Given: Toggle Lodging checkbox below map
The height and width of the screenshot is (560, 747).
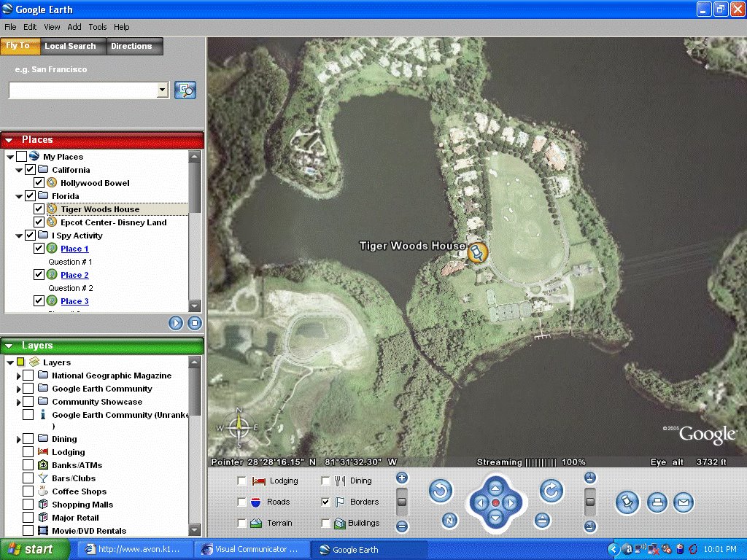Looking at the screenshot, I should [x=242, y=481].
